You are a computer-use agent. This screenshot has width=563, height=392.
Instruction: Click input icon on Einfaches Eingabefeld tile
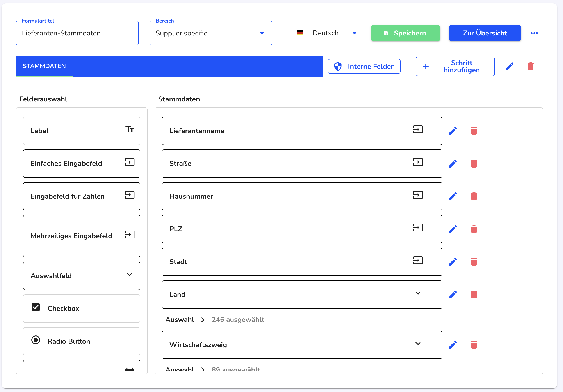[130, 162]
